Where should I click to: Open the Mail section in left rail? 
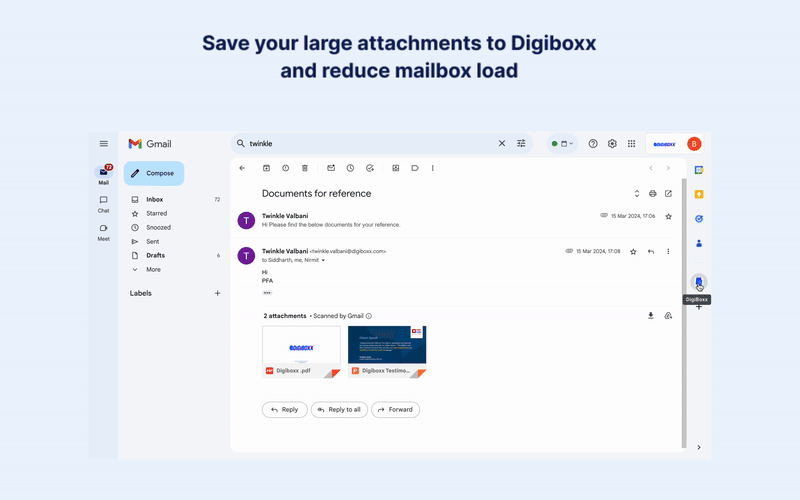(x=104, y=174)
